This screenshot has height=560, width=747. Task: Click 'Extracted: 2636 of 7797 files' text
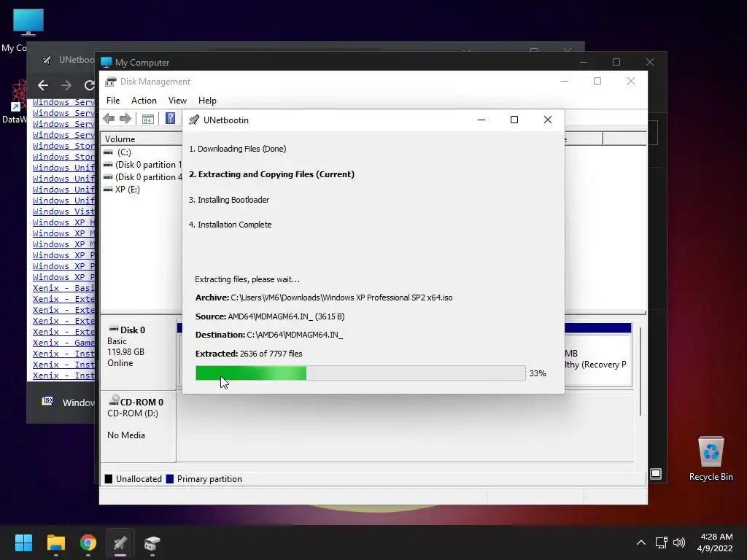[x=249, y=354]
